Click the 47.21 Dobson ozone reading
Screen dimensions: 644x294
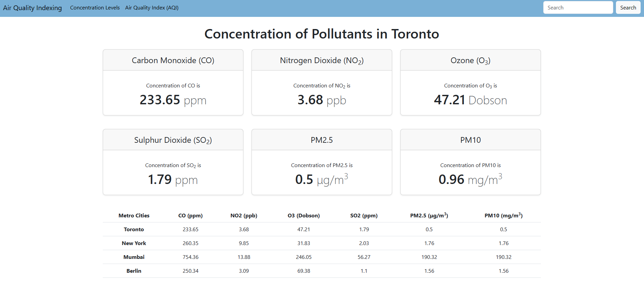(470, 100)
